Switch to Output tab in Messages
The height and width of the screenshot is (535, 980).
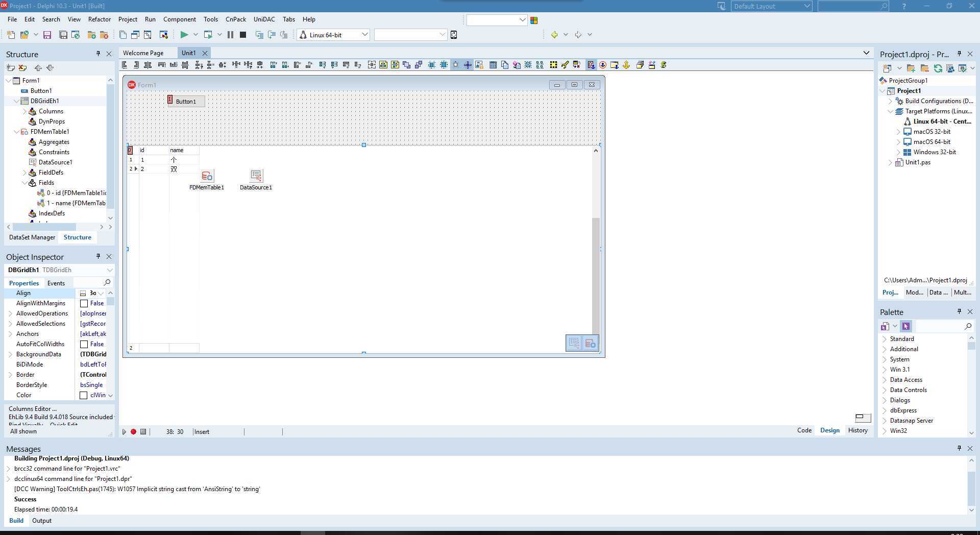(42, 521)
